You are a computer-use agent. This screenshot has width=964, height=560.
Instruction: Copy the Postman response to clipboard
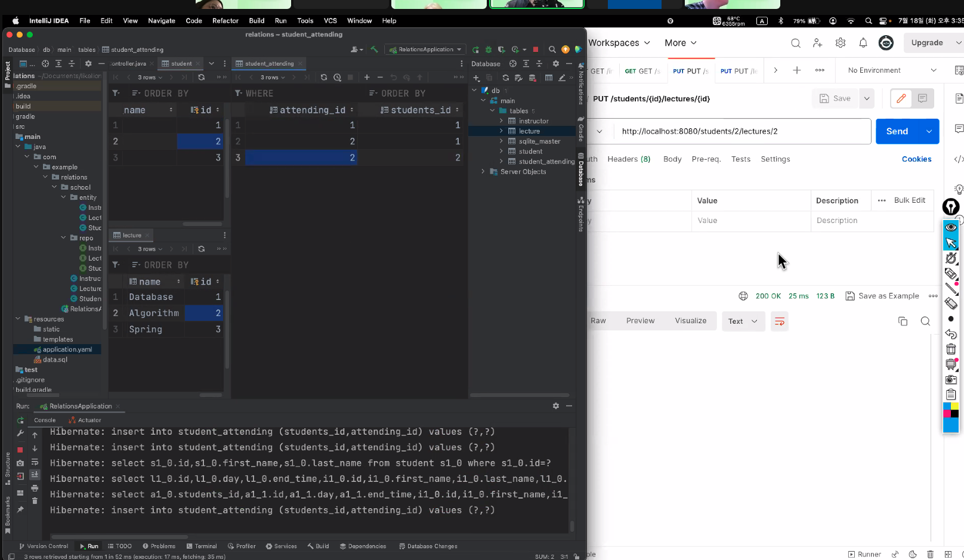[x=903, y=321]
